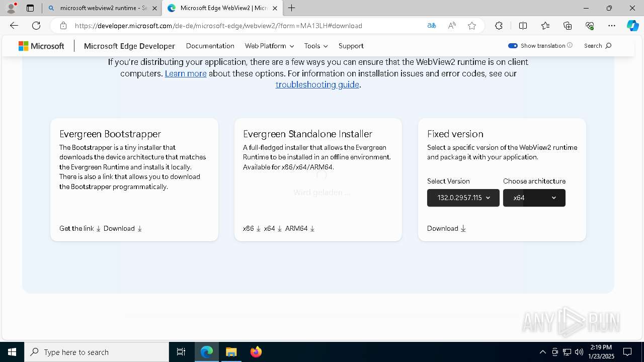
Task: Open the browser profile icon
Action: [x=11, y=8]
